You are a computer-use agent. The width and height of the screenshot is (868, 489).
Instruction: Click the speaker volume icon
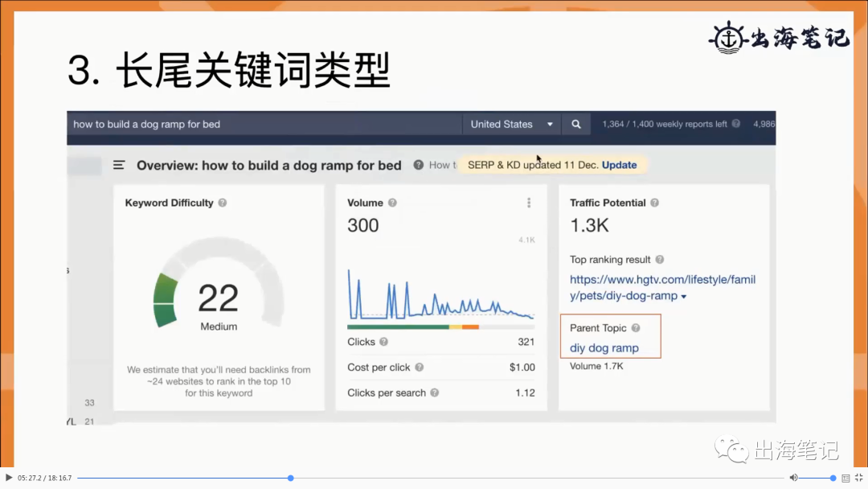pos(793,478)
